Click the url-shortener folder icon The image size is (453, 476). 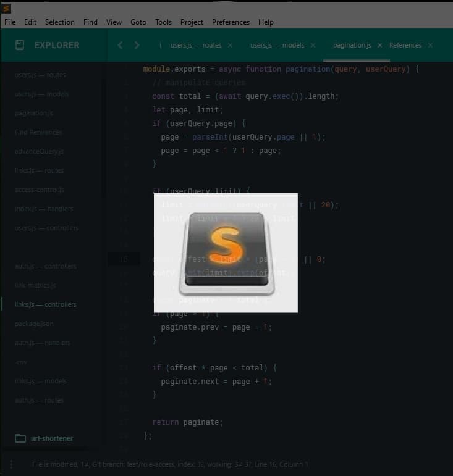tap(20, 438)
